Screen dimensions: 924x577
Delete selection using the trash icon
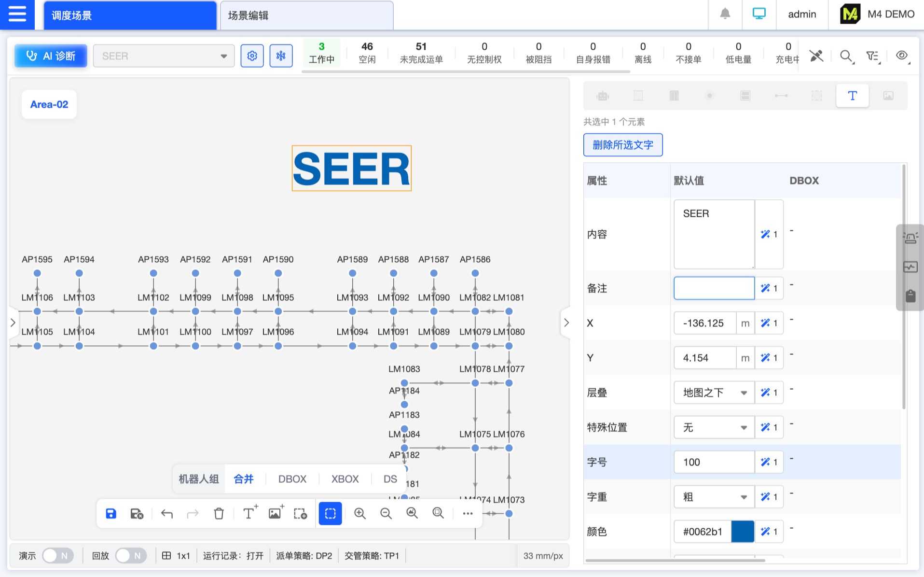(219, 513)
